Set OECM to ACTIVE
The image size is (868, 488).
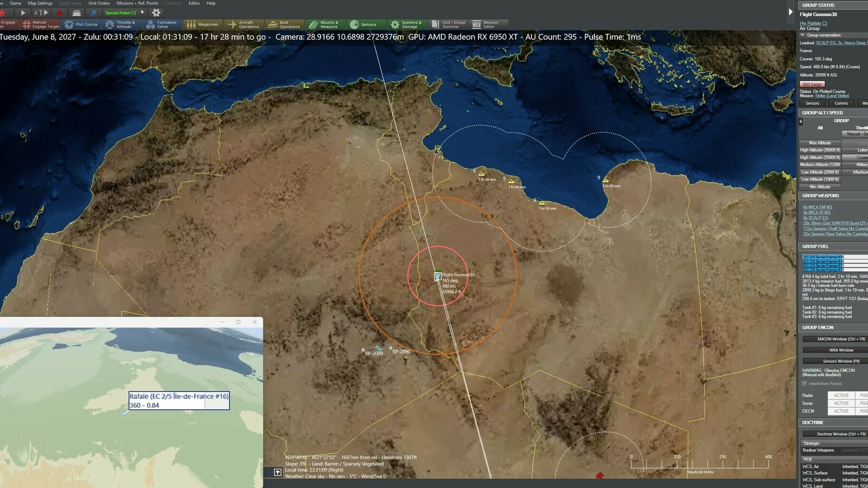[841, 411]
